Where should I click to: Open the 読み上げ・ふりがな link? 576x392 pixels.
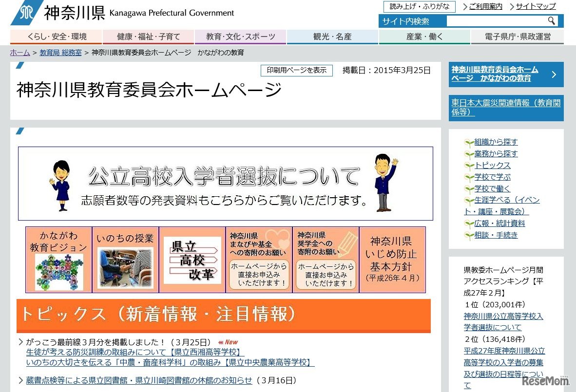[x=419, y=6]
